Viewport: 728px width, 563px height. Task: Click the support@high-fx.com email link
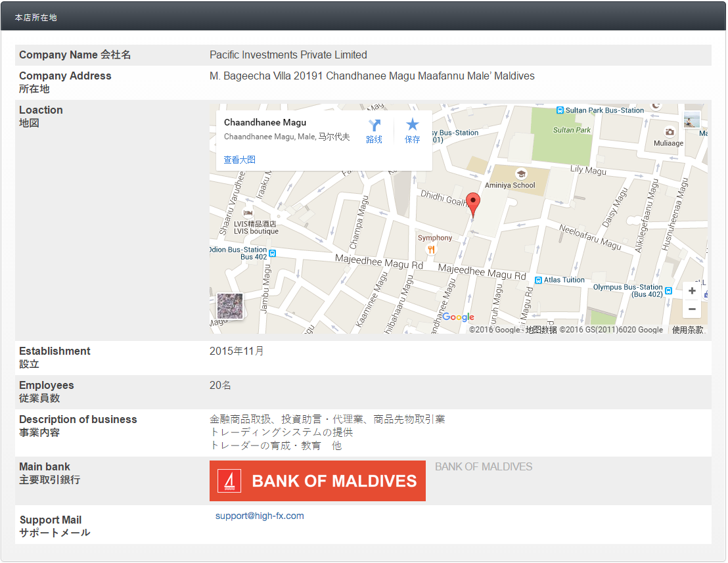coord(260,516)
